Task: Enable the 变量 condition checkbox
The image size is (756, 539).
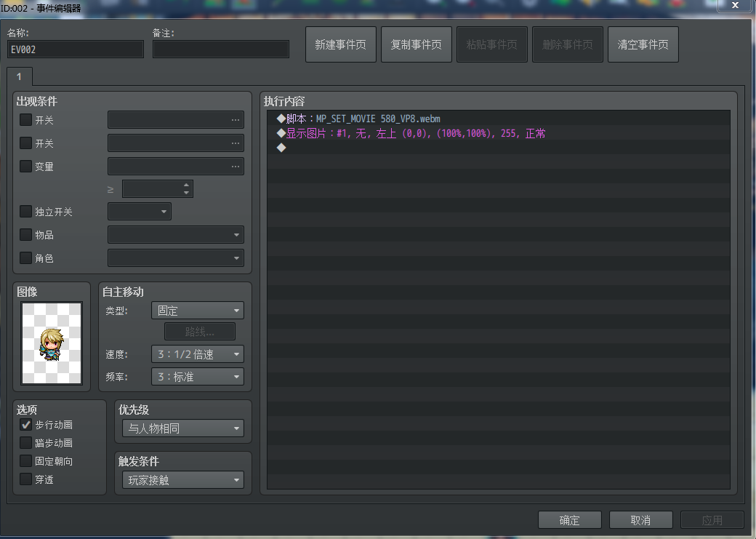Action: [x=25, y=166]
